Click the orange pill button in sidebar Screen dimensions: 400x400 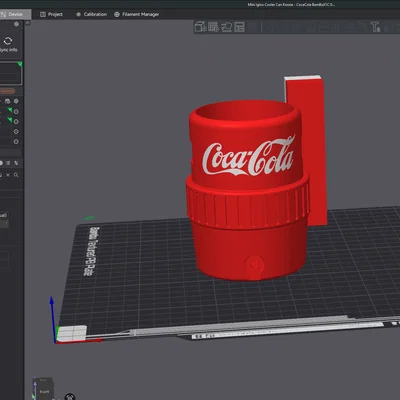[x=7, y=91]
